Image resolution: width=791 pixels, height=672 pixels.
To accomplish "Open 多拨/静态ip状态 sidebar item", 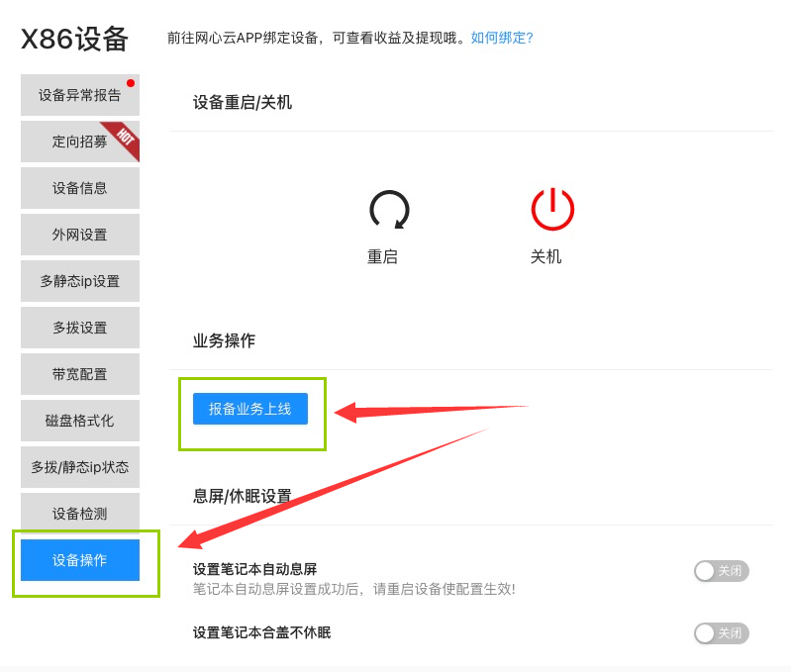I will (80, 467).
